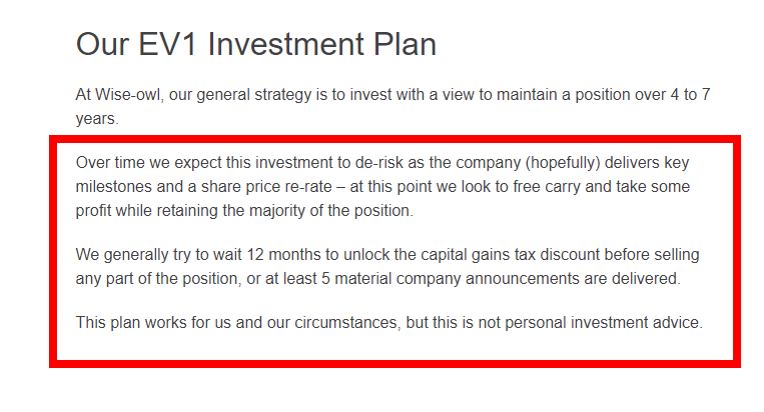Click the word 'Wise-owl' in first paragraph
This screenshot has width=764, height=412.
[127, 94]
